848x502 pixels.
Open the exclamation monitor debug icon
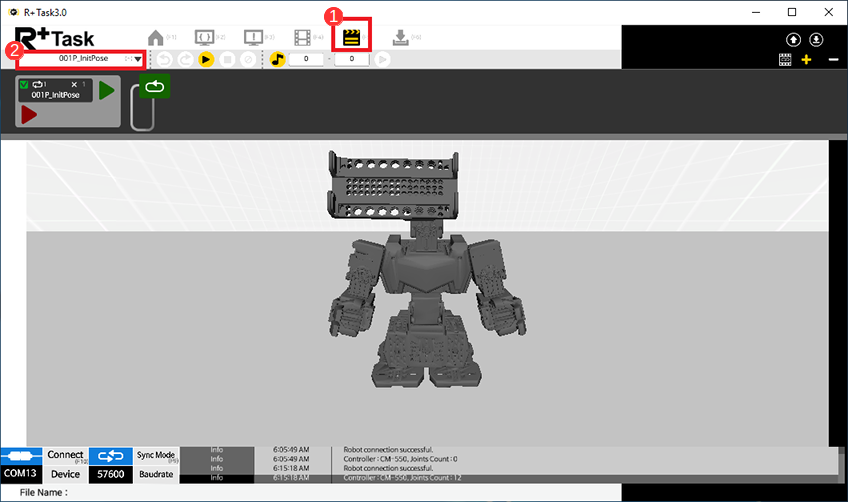click(x=254, y=37)
